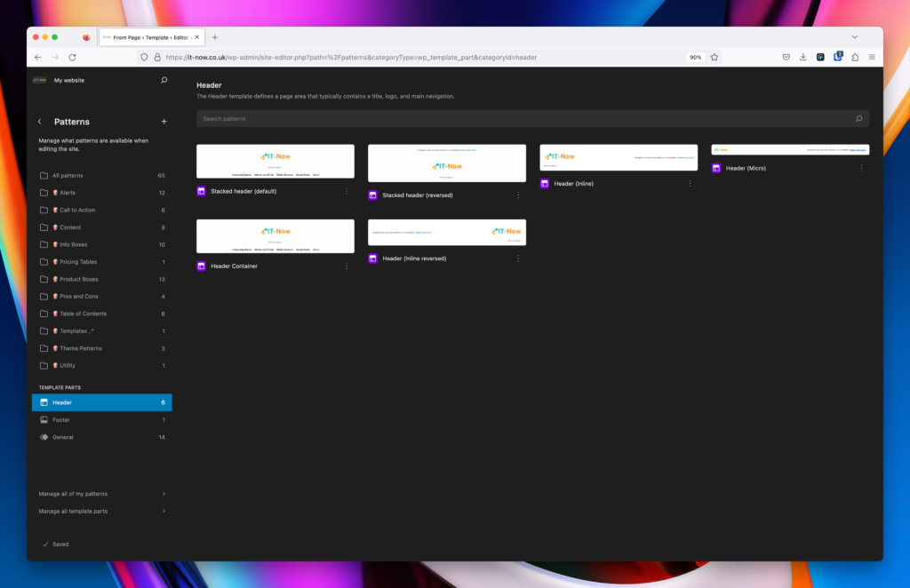
Task: Open Header (Inline) preview thumbnail
Action: 619,158
